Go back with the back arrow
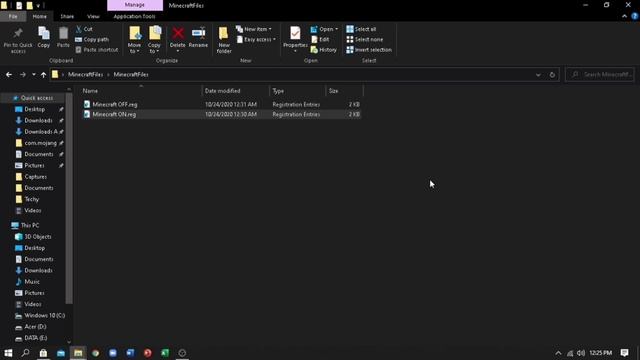The image size is (640, 360). click(9, 75)
